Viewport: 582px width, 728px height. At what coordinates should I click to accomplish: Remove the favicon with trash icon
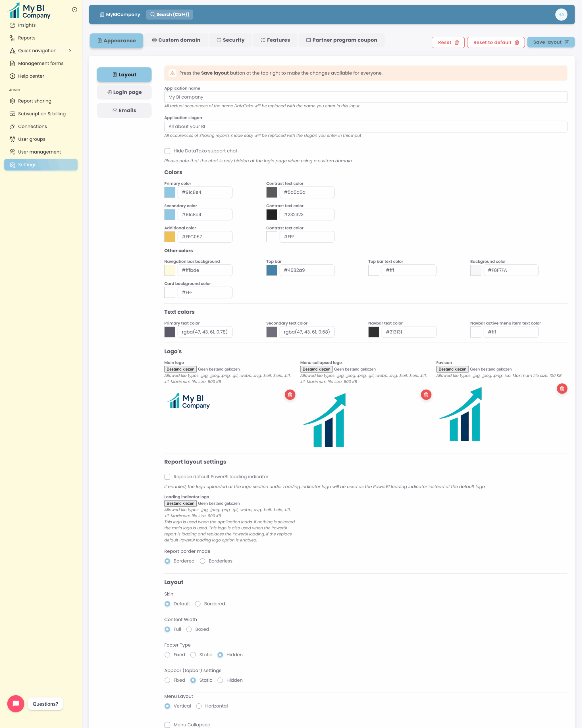tap(562, 388)
